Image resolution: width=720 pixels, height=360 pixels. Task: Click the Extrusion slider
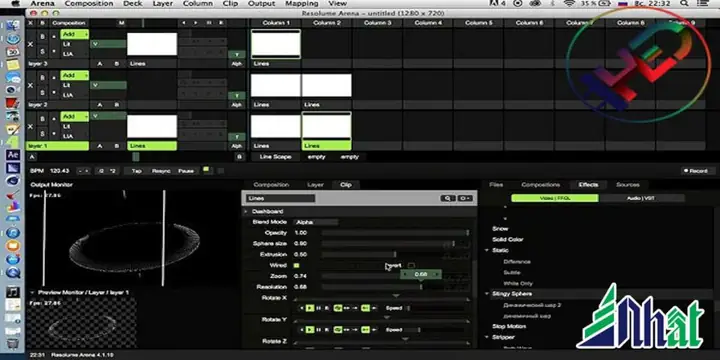[x=395, y=254]
